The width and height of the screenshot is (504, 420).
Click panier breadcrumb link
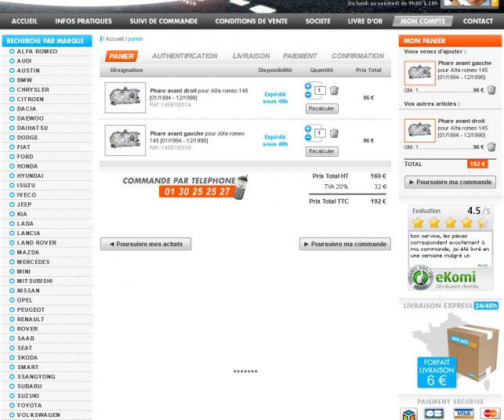point(136,39)
